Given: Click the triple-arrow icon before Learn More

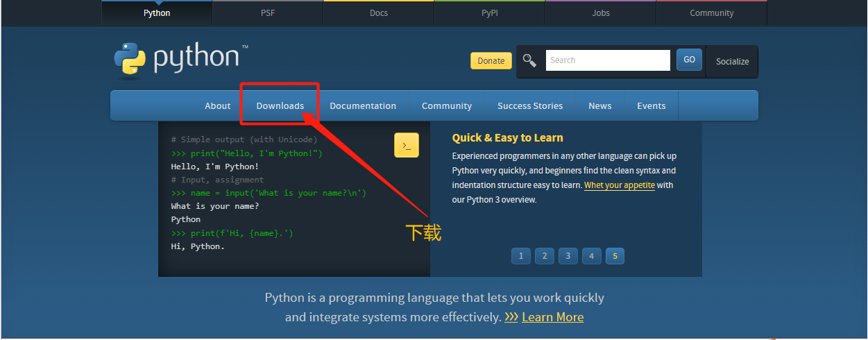Looking at the screenshot, I should pos(511,317).
